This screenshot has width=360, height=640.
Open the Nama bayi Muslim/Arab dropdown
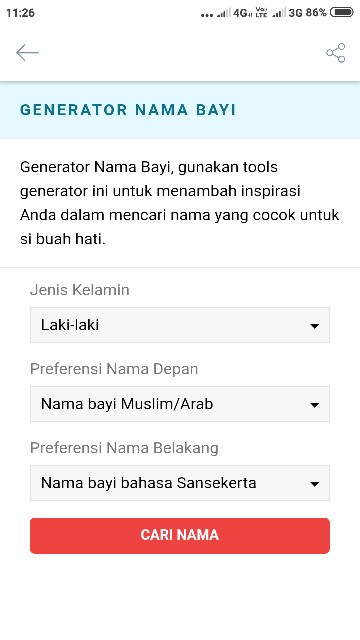pos(180,404)
